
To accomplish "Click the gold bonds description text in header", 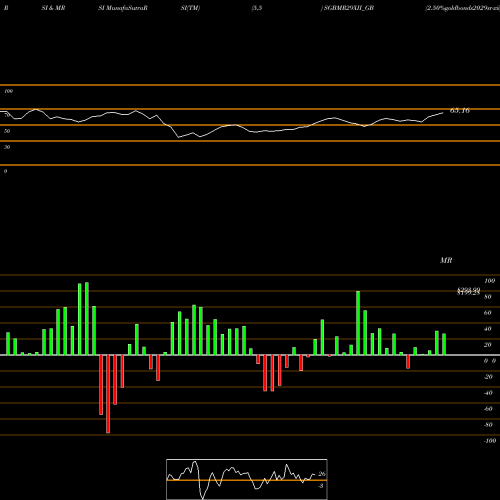I will point(463,8).
